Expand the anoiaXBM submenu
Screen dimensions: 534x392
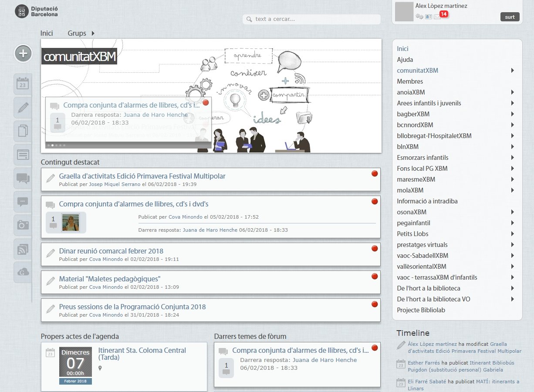(513, 92)
